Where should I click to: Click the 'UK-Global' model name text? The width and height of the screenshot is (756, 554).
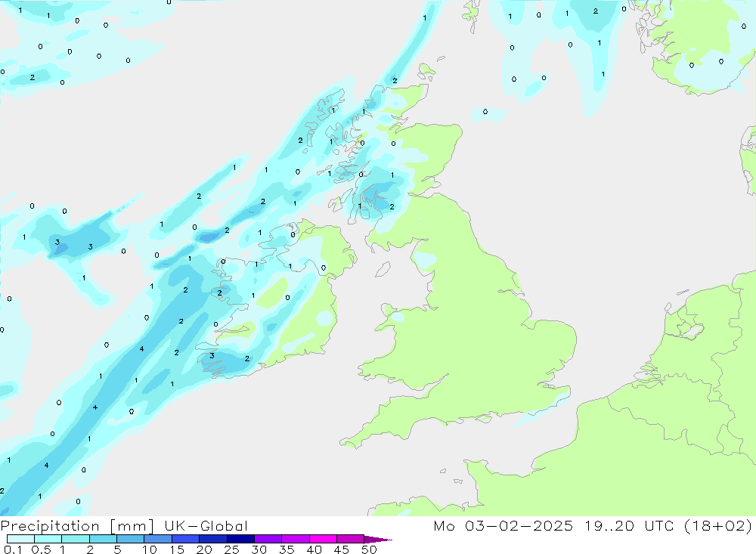[206, 525]
